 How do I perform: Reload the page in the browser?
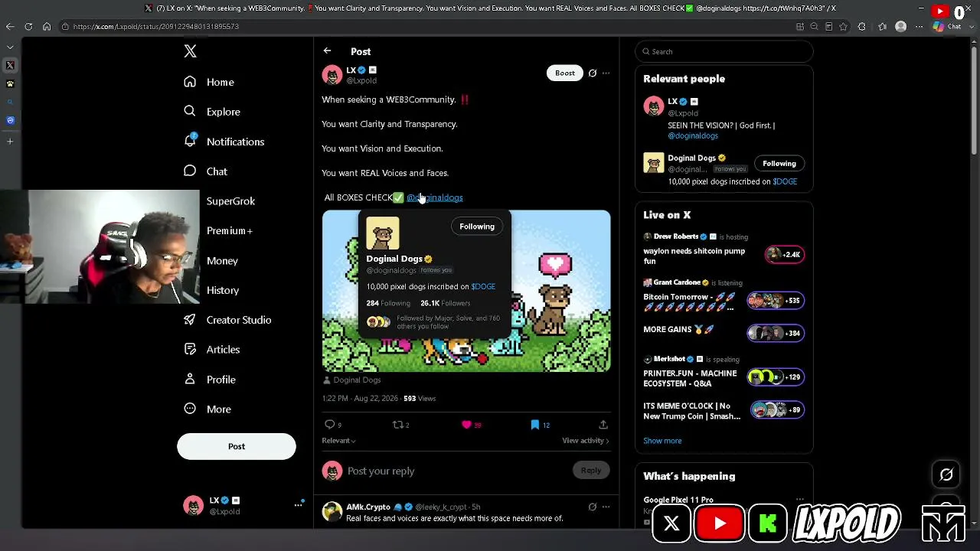click(28, 27)
